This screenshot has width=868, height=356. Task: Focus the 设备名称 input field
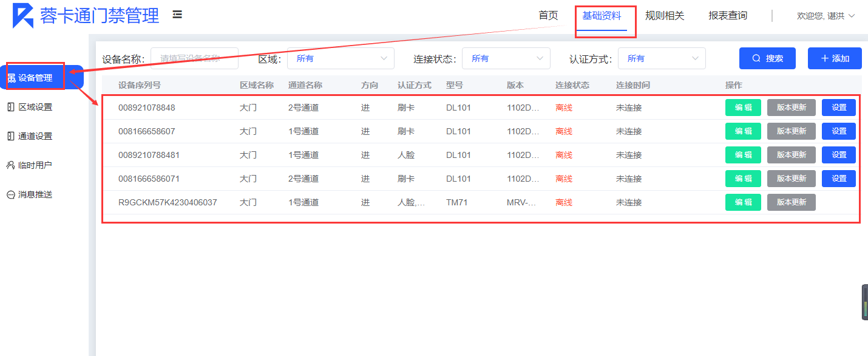click(x=194, y=58)
